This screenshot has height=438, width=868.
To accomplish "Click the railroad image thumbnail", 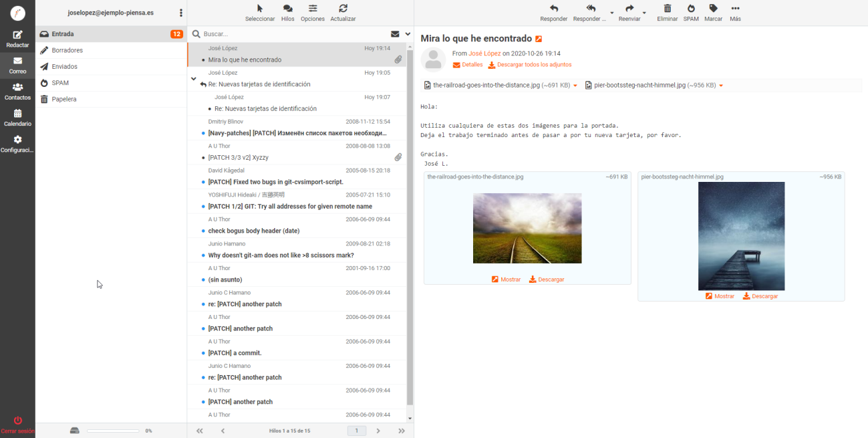I will [x=527, y=228].
